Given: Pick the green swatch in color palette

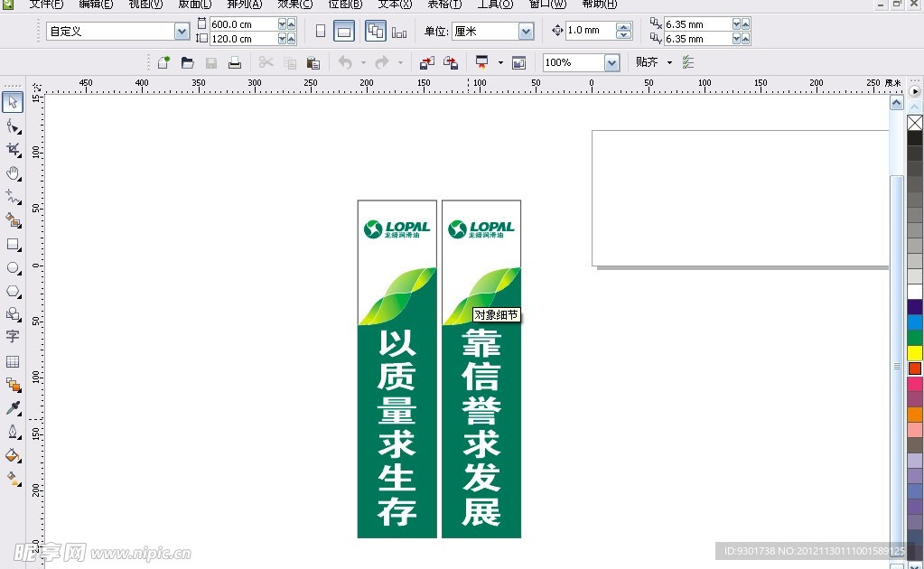Looking at the screenshot, I should (x=915, y=338).
